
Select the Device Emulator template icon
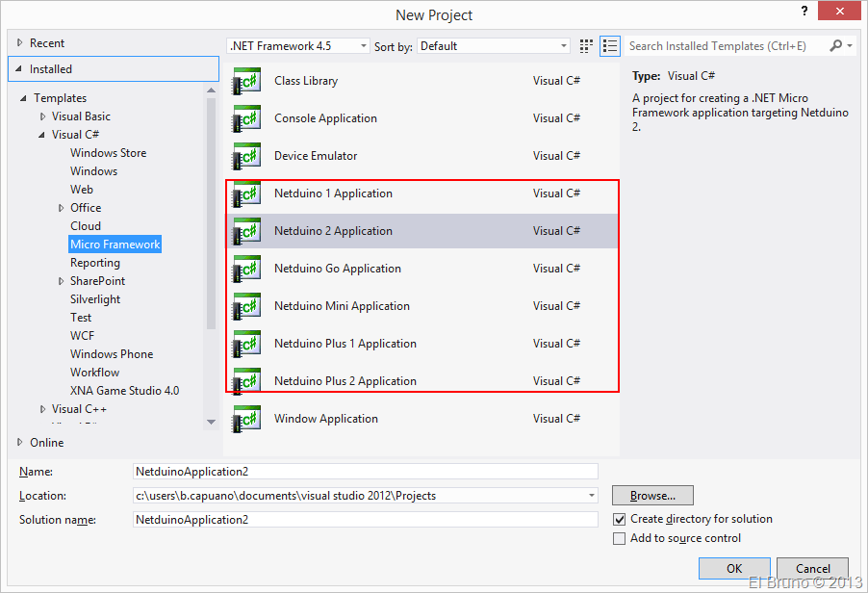[246, 157]
